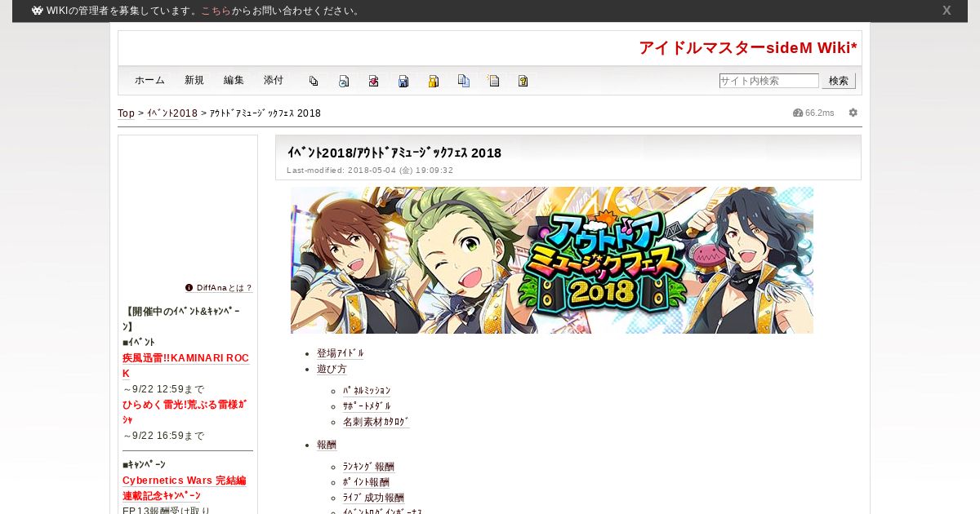Click the page heading ｲﾍﾞﾝﾄ2018/ｱｳﾄﾄﾞｱﾐｭｰｼﾞｯｸﾌｪｽ 2018
Screen dimensions: 980x514
coord(394,153)
